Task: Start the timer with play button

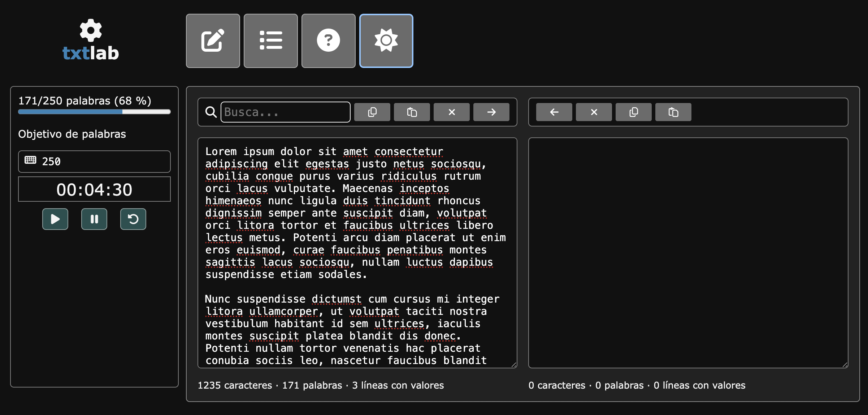Action: [x=55, y=219]
